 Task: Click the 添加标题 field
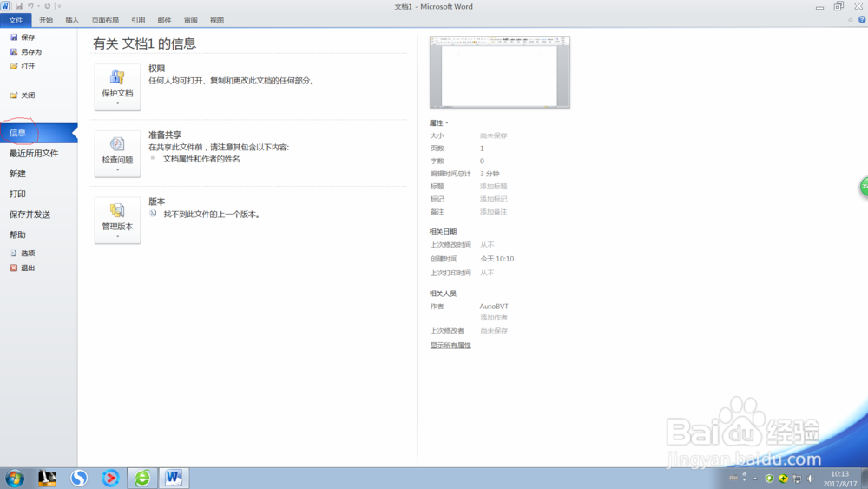[x=494, y=187]
